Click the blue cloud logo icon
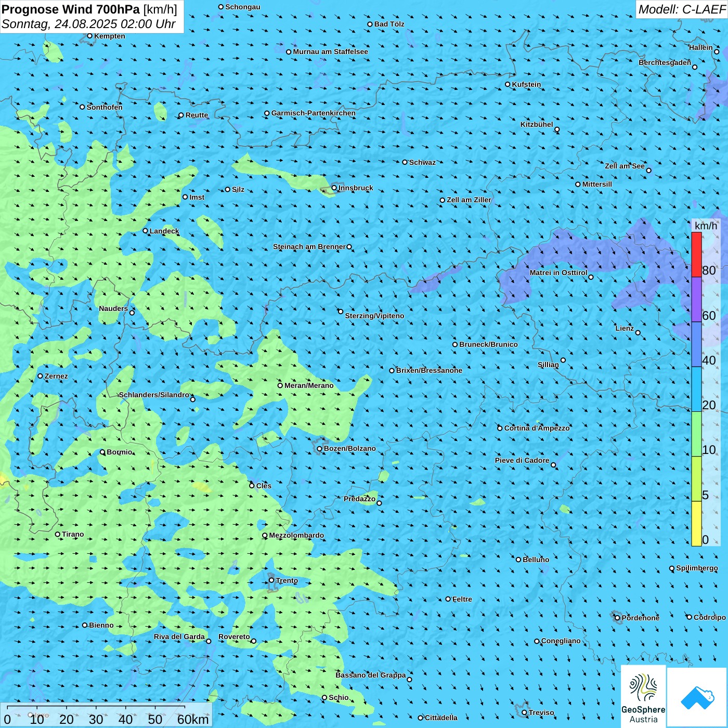The width and height of the screenshot is (728, 728). (697, 697)
